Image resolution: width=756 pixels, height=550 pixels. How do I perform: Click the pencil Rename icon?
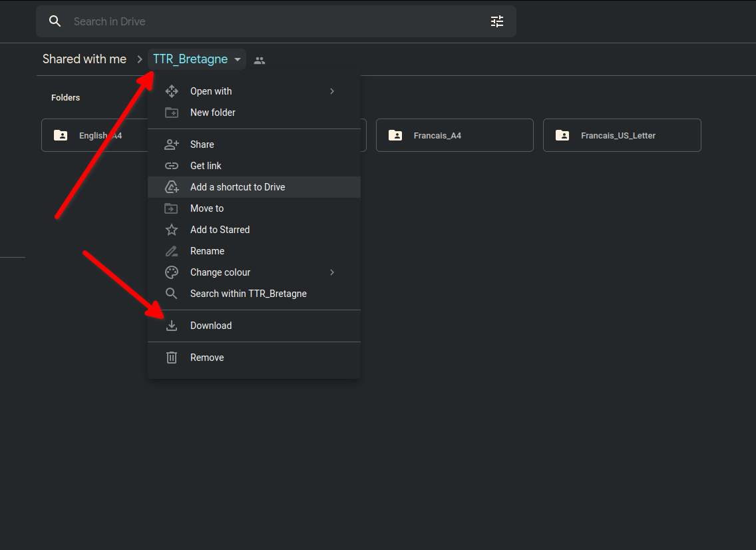point(172,251)
